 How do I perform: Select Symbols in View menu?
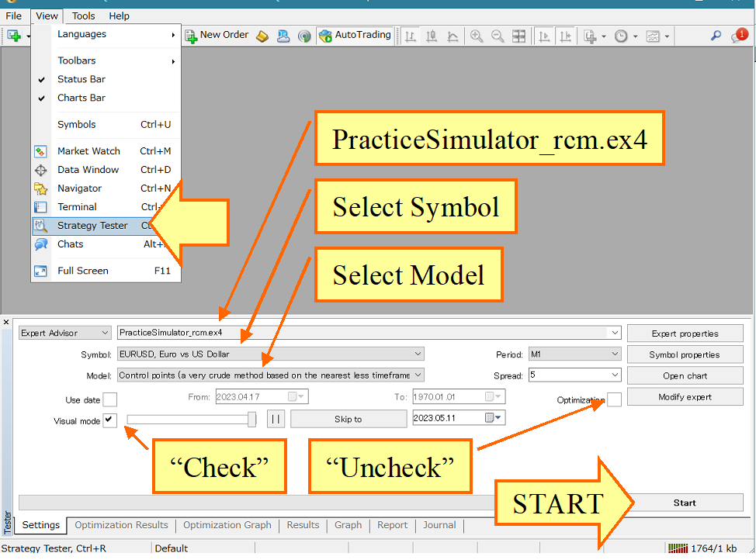click(106, 124)
